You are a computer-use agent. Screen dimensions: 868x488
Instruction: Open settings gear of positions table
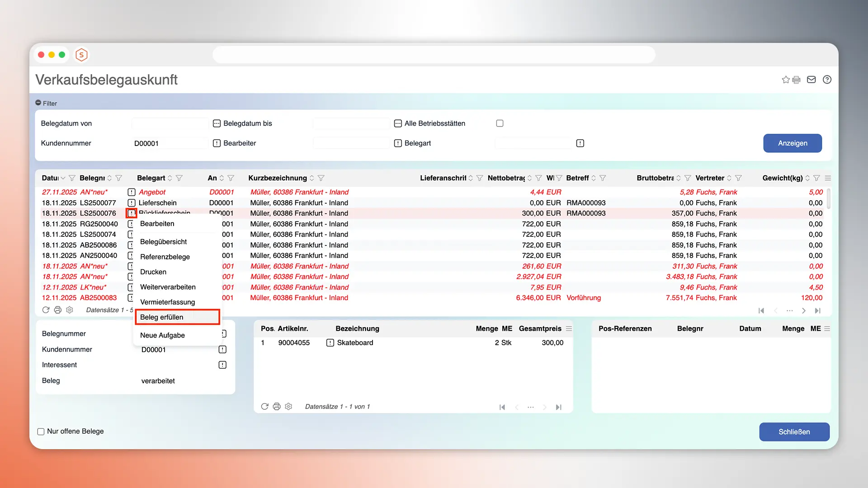coord(288,407)
